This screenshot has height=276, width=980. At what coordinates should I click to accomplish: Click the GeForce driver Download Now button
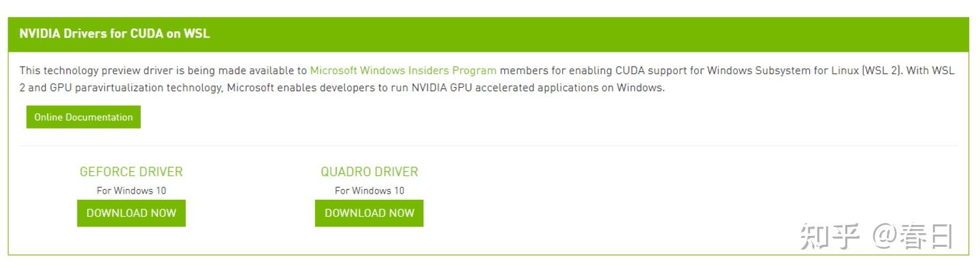[x=131, y=213]
